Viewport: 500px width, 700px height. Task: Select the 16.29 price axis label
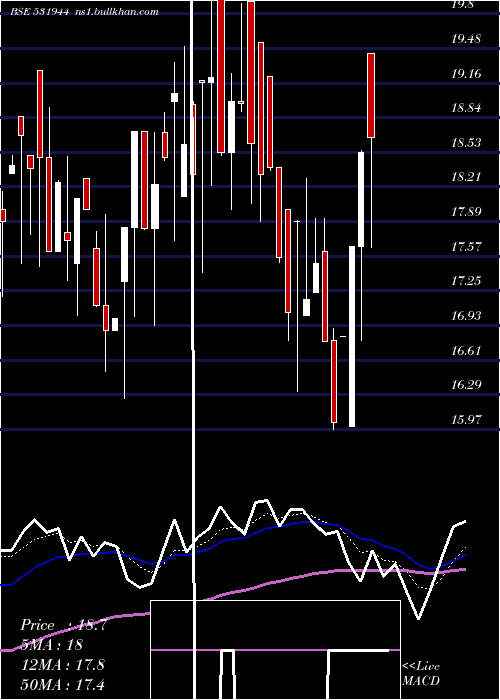(x=466, y=385)
